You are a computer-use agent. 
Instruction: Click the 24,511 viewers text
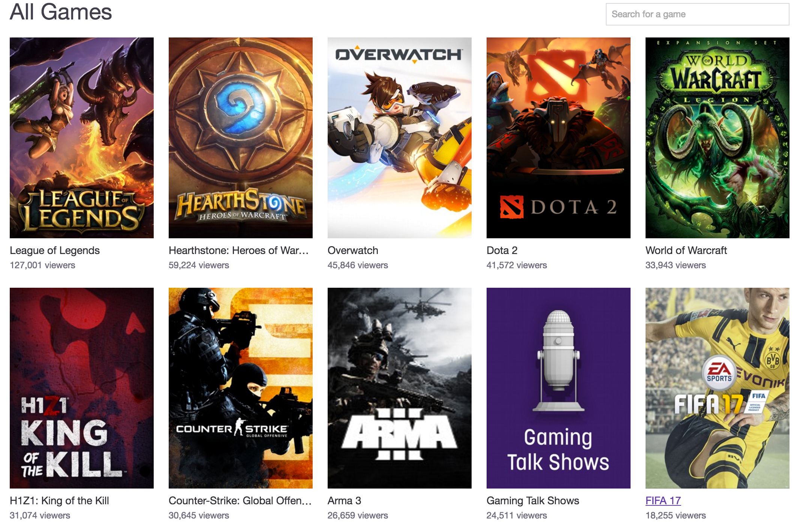517,516
